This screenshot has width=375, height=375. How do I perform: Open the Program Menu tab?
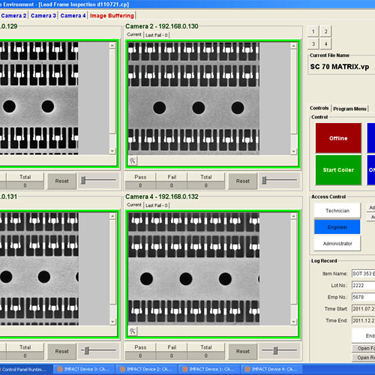pos(350,109)
